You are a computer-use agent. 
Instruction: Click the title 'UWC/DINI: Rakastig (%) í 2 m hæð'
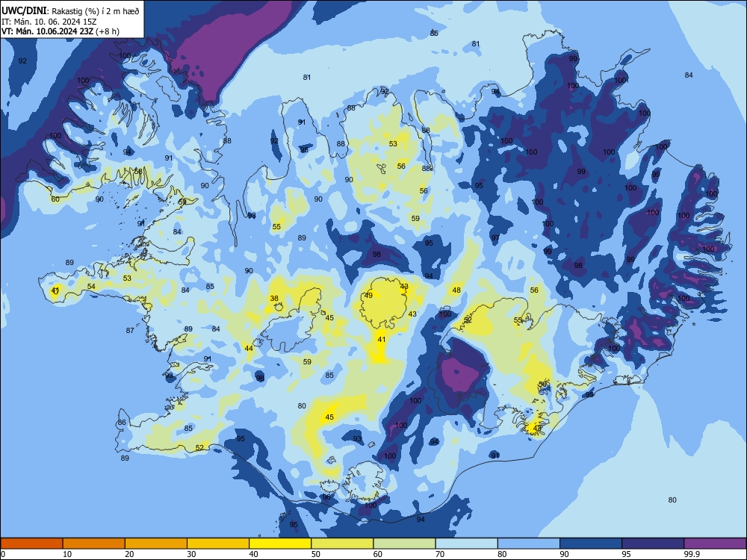pos(70,11)
